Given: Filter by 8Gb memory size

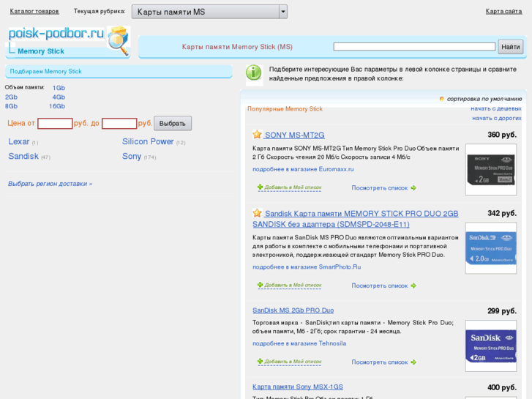Looking at the screenshot, I should tap(11, 106).
